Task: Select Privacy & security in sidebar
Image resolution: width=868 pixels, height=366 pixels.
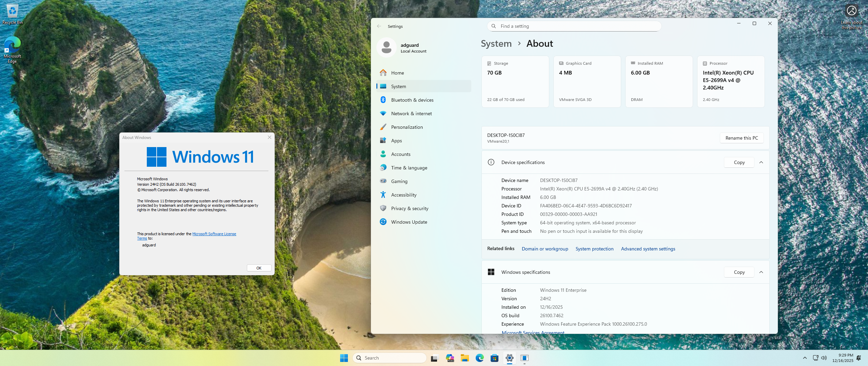Action: click(x=410, y=208)
